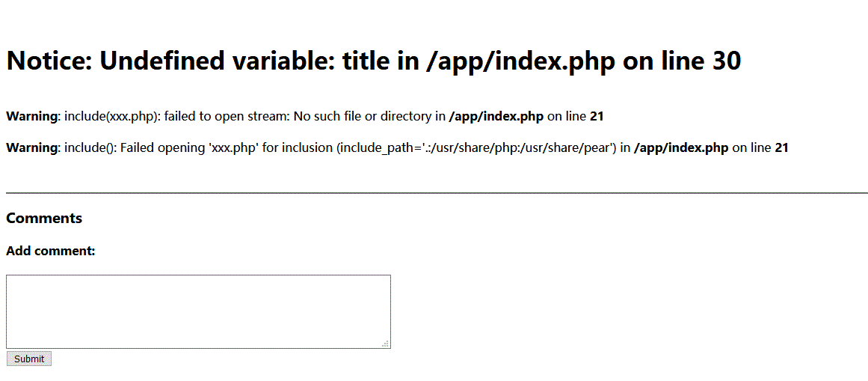
Task: Click the bold "Warning" label on second warning
Action: 31,148
